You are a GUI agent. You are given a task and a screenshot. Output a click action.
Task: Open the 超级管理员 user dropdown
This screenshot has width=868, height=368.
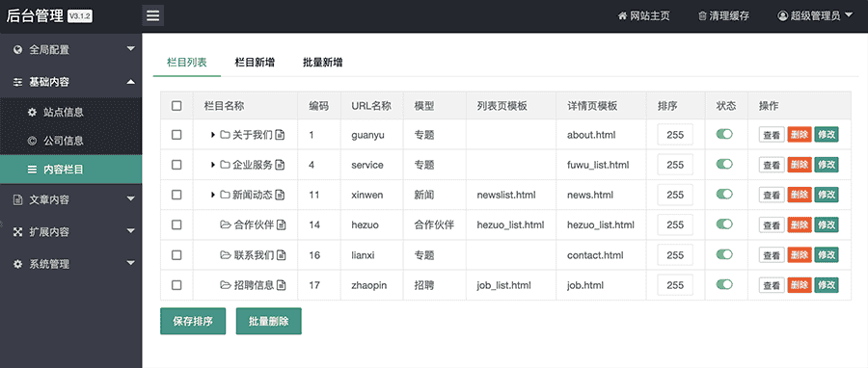[815, 16]
